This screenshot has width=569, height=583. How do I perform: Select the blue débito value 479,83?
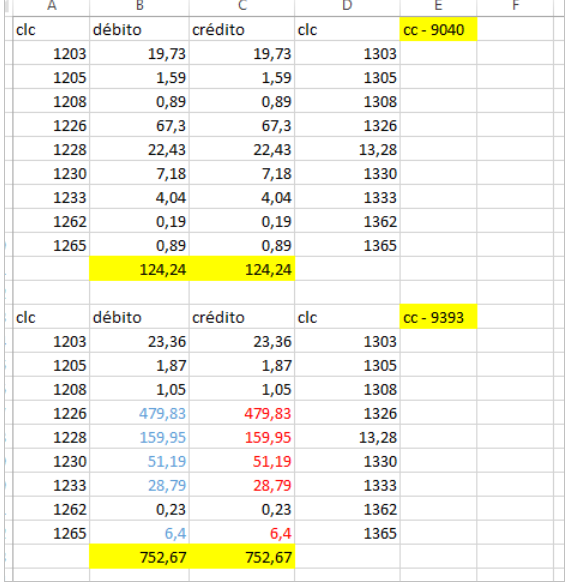(139, 413)
